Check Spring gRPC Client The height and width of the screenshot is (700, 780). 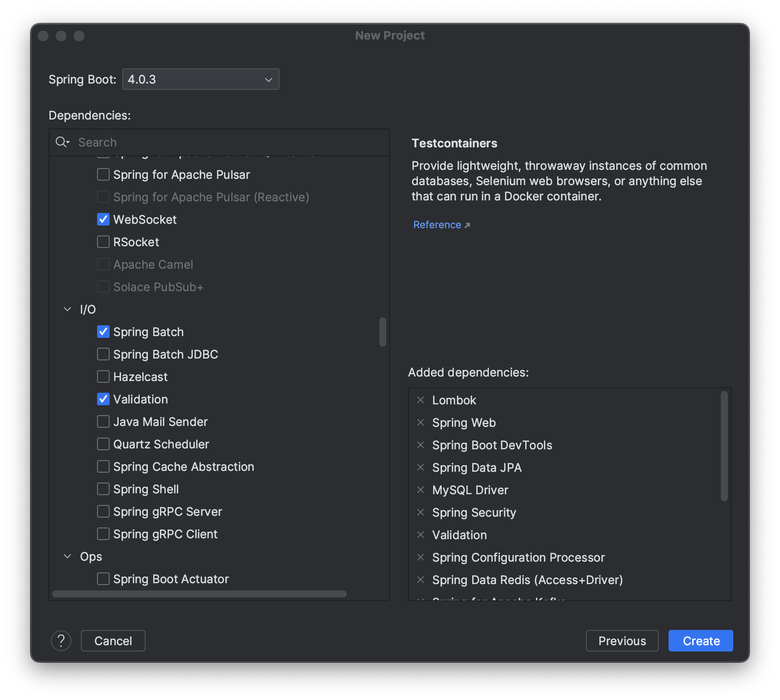coord(103,534)
